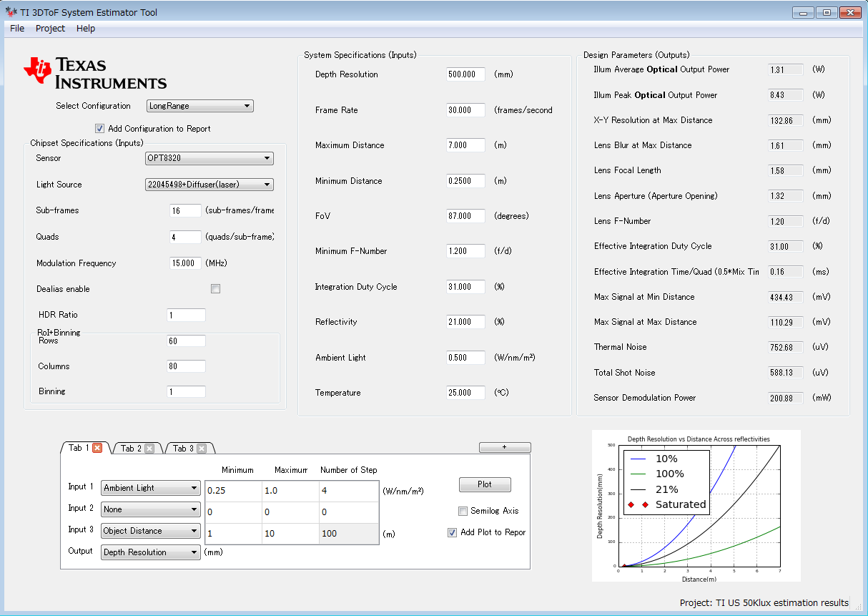Edit the FoV degrees field

pos(466,216)
